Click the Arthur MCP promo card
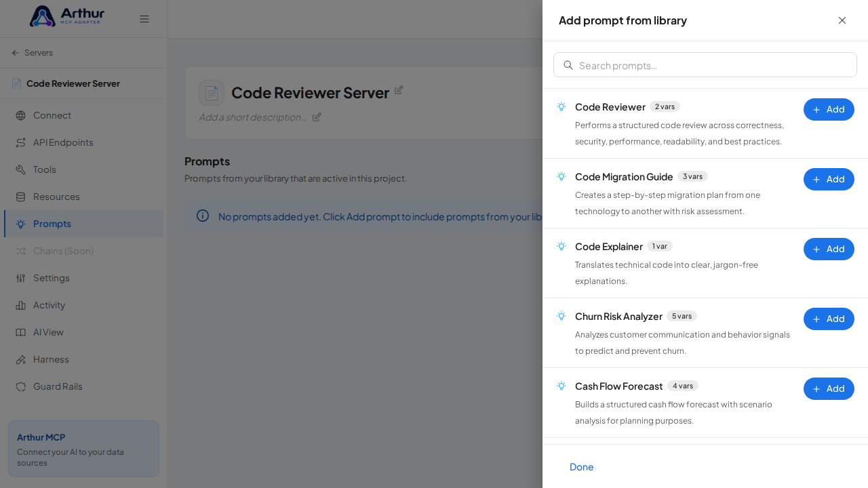This screenshot has height=488, width=868. point(83,449)
